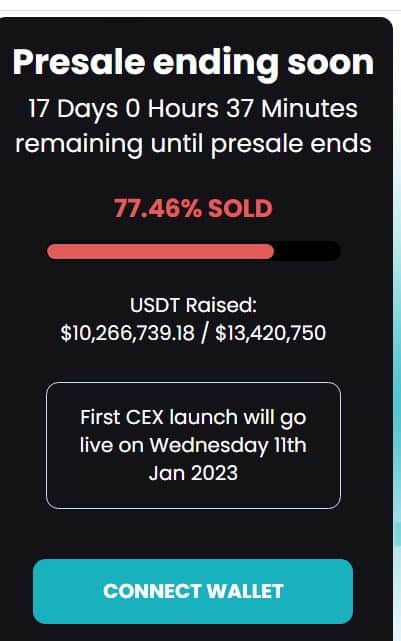The width and height of the screenshot is (401, 641).
Task: Click the black unfilled end of progress bar
Action: coord(307,251)
